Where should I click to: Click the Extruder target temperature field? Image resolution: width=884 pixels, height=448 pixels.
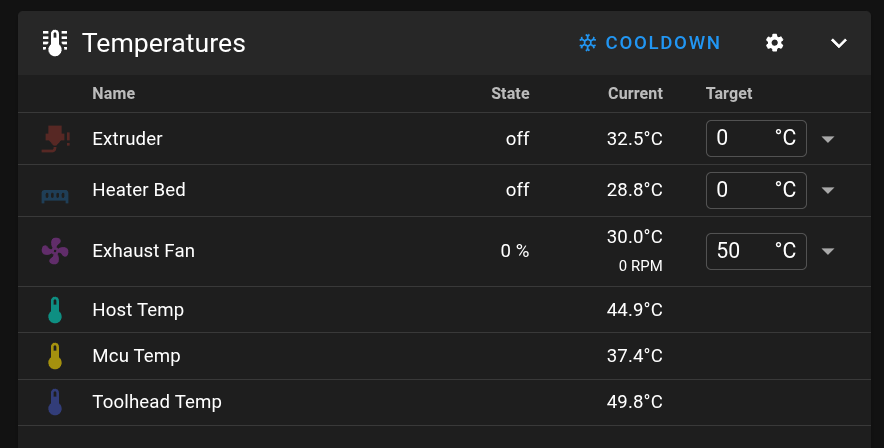tap(742, 138)
